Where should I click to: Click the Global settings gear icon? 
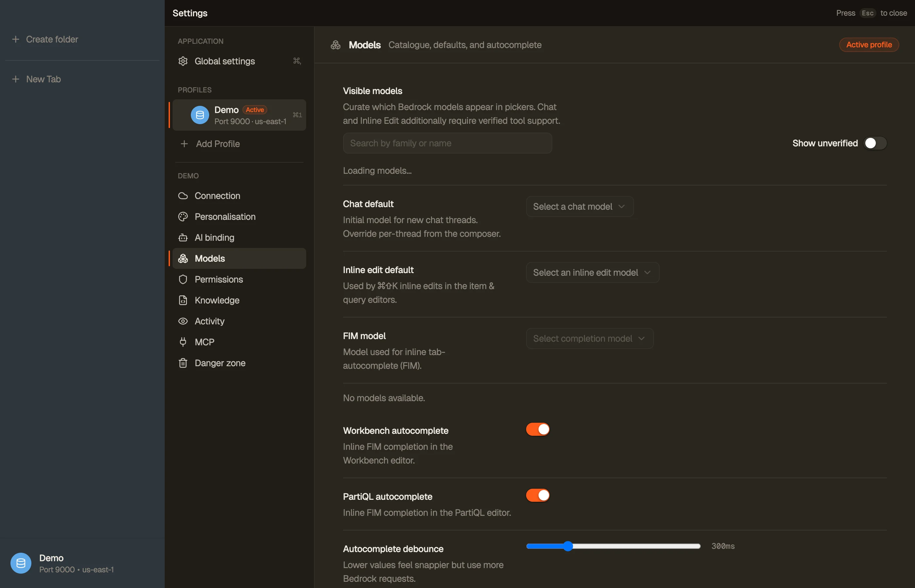pyautogui.click(x=183, y=61)
